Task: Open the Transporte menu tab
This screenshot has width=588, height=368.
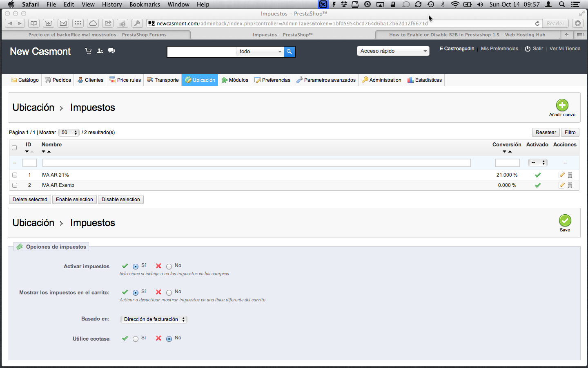Action: pyautogui.click(x=163, y=80)
